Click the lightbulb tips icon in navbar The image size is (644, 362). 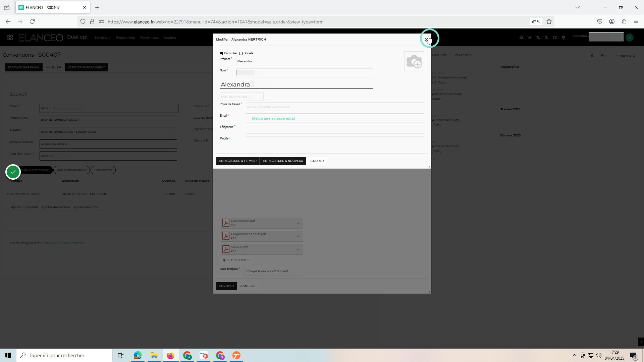pyautogui.click(x=563, y=38)
